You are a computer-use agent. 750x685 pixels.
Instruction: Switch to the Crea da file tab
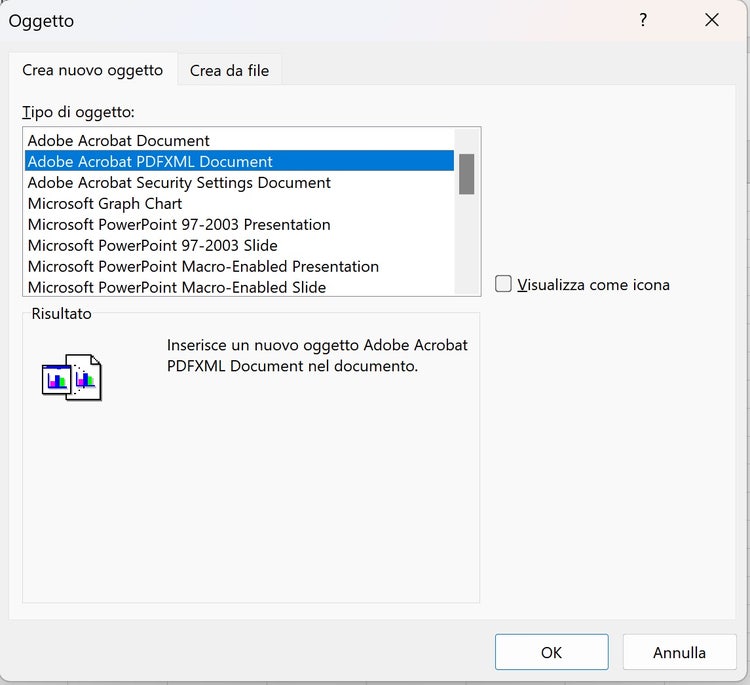230,70
